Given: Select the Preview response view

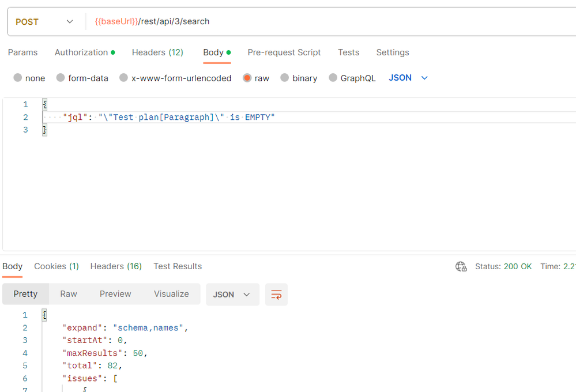Looking at the screenshot, I should click(x=115, y=294).
